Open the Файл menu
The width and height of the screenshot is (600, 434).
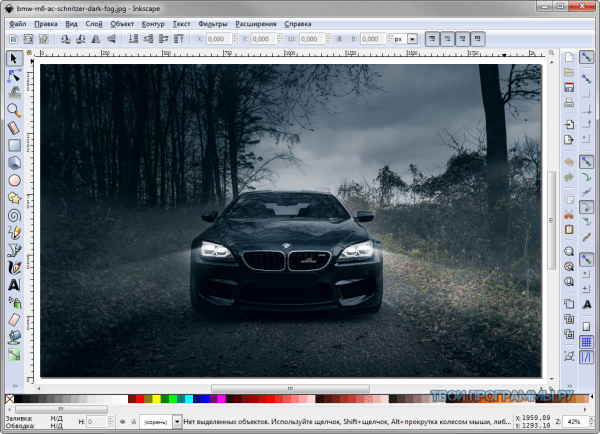(18, 24)
